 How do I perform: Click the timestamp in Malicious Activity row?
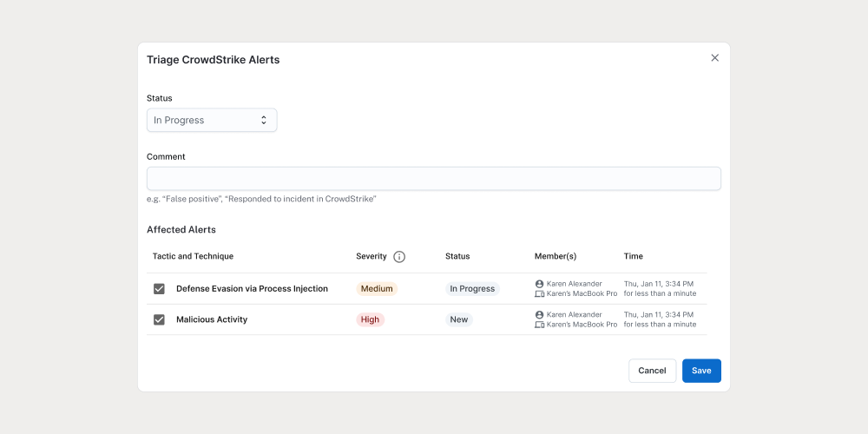tap(660, 320)
